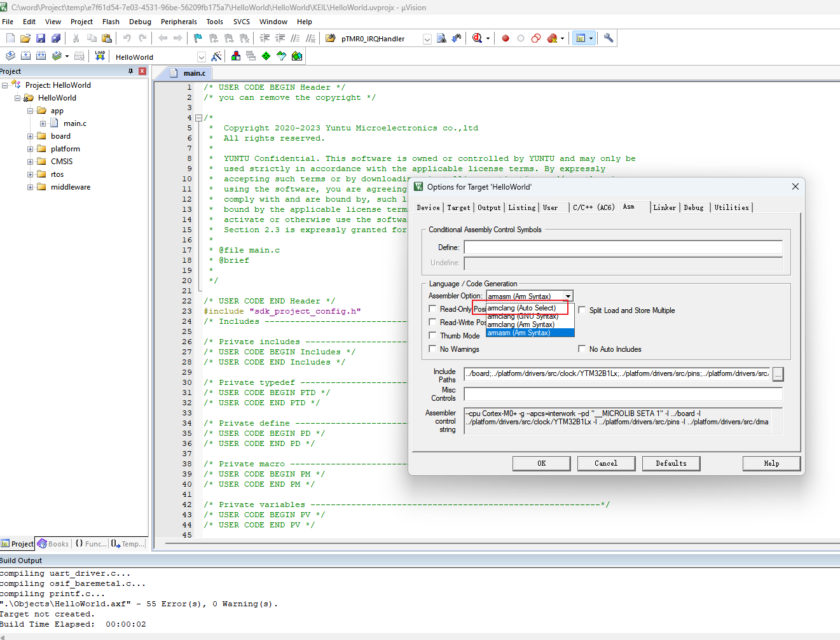The height and width of the screenshot is (640, 840).
Task: Enable the Thumb Mode checkbox
Action: pyautogui.click(x=432, y=336)
